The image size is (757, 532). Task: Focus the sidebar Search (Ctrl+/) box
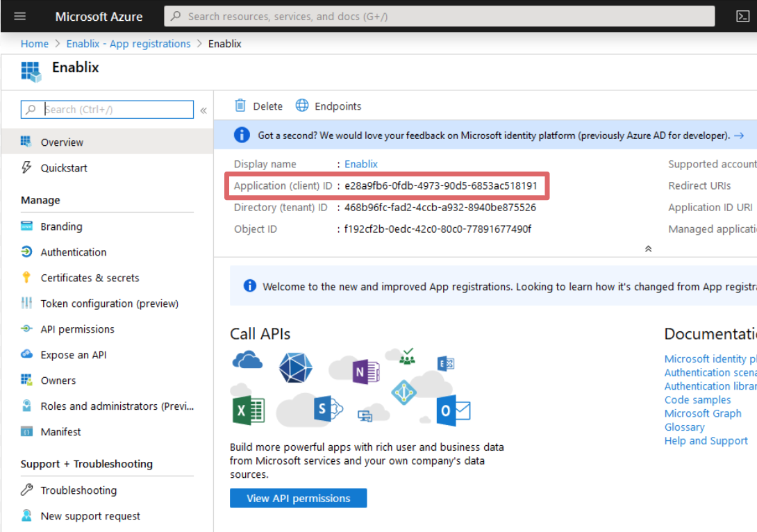click(107, 109)
